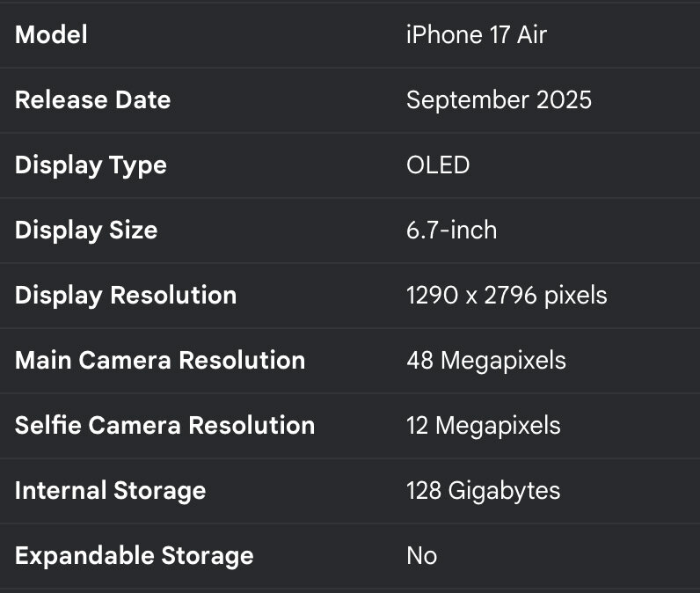Click the No value for Expandable Storage
The width and height of the screenshot is (700, 593).
tap(421, 556)
